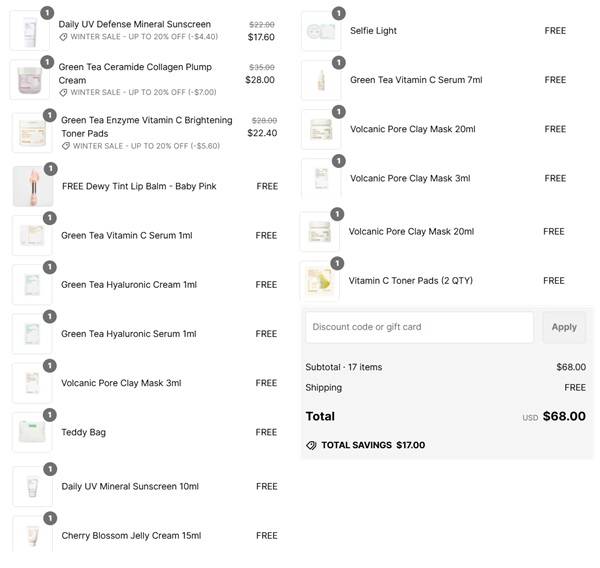Select the Green Tea Hyaluronic Cream 1ml thumbnail
600x568 pixels.
pyautogui.click(x=31, y=285)
